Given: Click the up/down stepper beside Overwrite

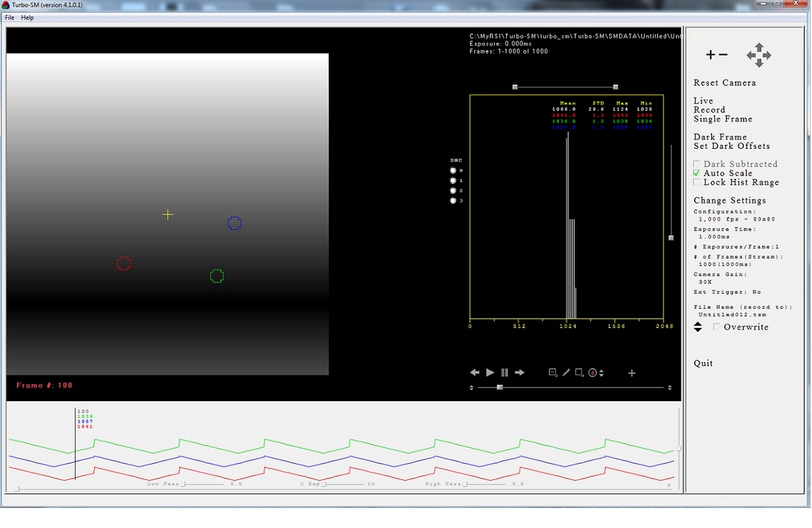Looking at the screenshot, I should pos(698,327).
